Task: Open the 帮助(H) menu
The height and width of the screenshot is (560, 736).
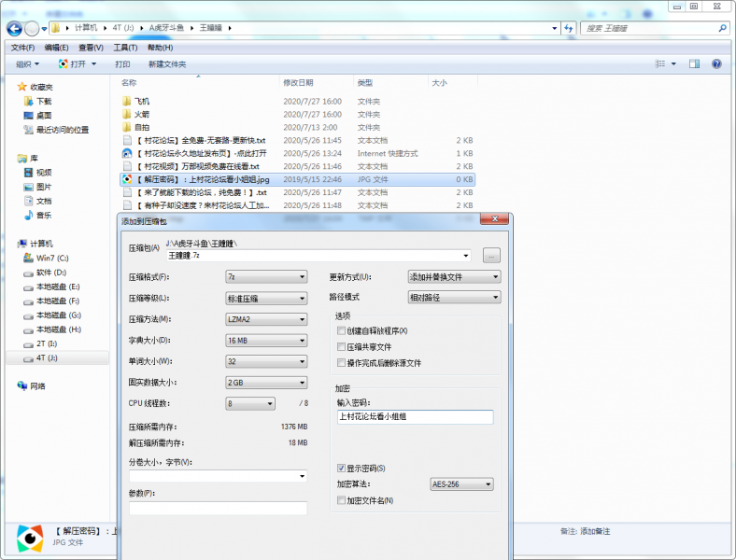Action: tap(160, 48)
